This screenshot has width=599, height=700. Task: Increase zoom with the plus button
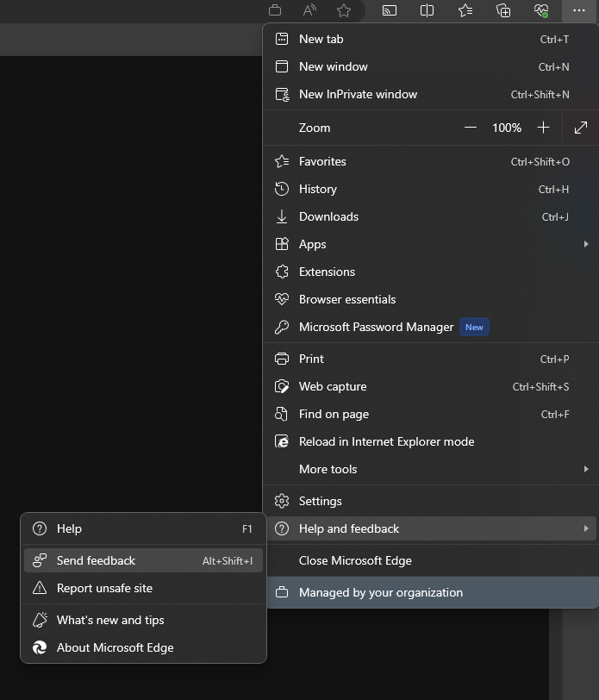[x=543, y=128]
